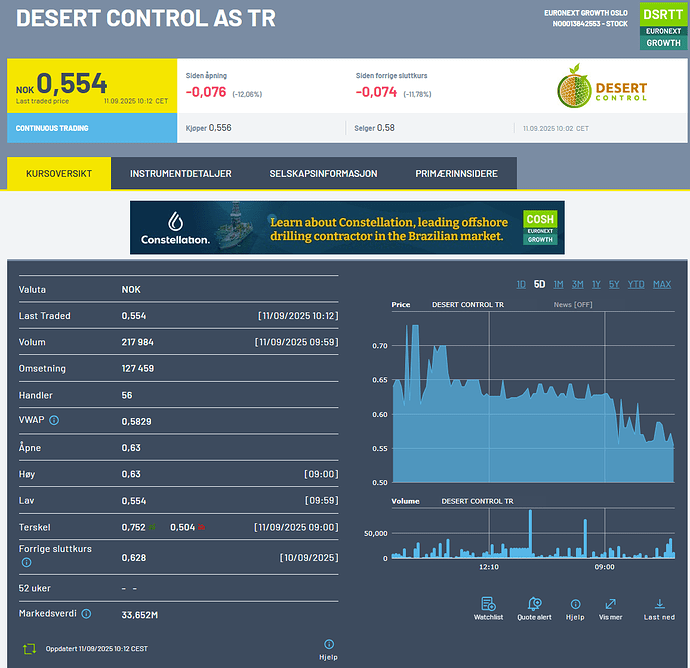The height and width of the screenshot is (668, 690).
Task: Click the volume bar chart
Action: click(x=533, y=533)
